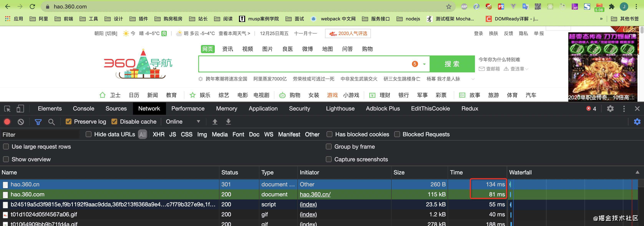The width and height of the screenshot is (644, 226).
Task: Click the Export HAR download arrow
Action: click(x=228, y=122)
